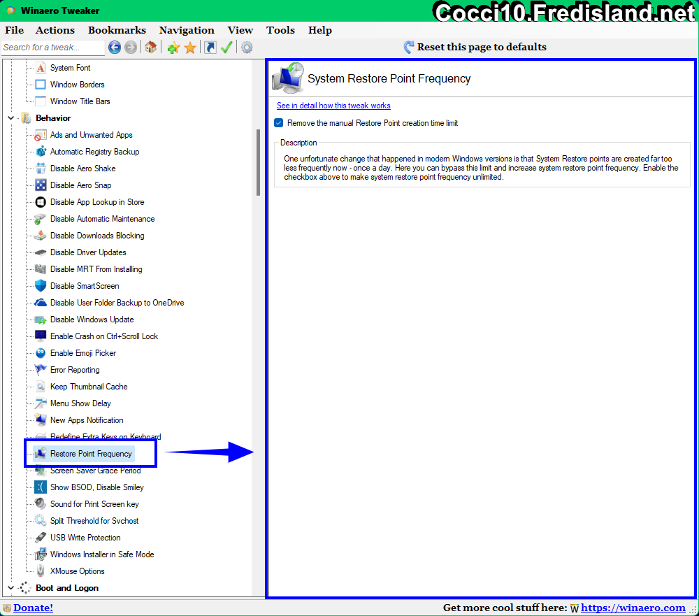Click Disable App Lookup in Store icon
Screen dimensions: 699x616
coord(41,202)
